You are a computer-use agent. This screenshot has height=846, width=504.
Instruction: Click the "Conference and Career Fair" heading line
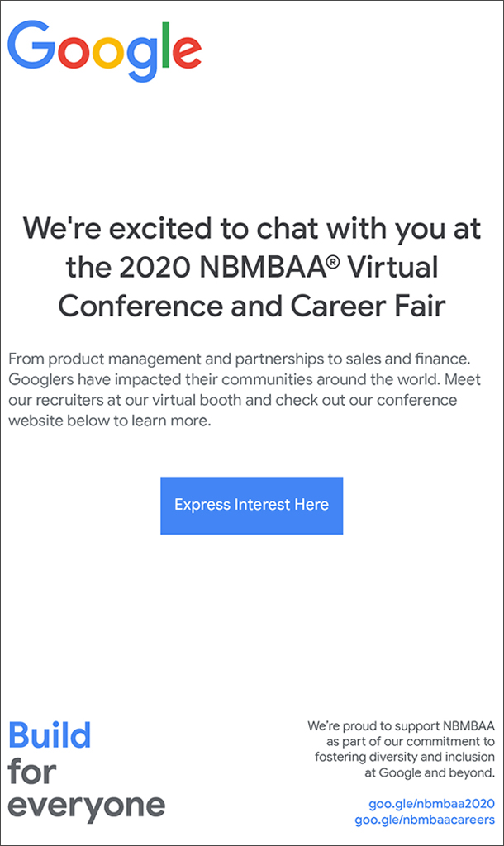(251, 306)
